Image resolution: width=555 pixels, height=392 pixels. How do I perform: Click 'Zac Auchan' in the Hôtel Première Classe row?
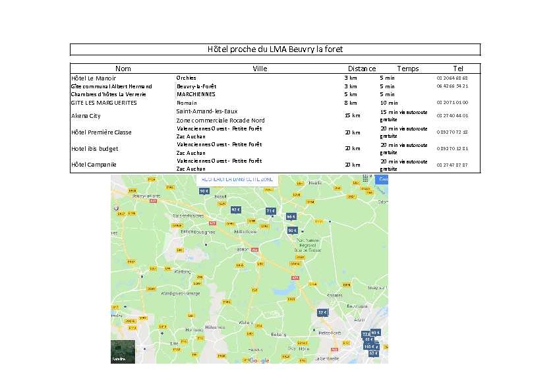tap(191, 136)
